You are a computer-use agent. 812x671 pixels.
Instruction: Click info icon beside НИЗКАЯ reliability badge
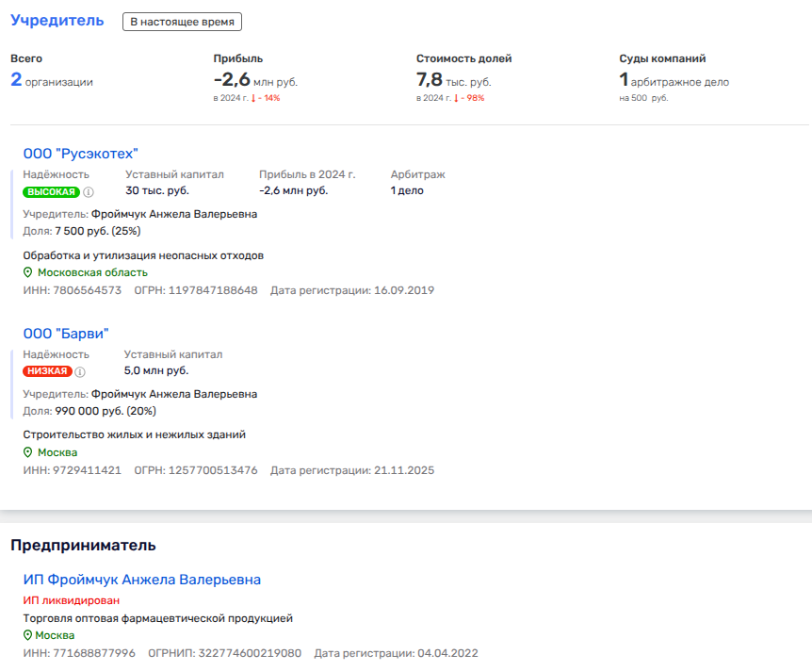[x=82, y=371]
